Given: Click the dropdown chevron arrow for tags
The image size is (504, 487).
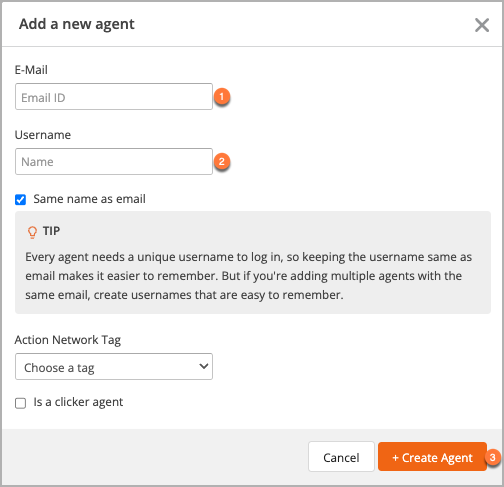Looking at the screenshot, I should (x=204, y=366).
